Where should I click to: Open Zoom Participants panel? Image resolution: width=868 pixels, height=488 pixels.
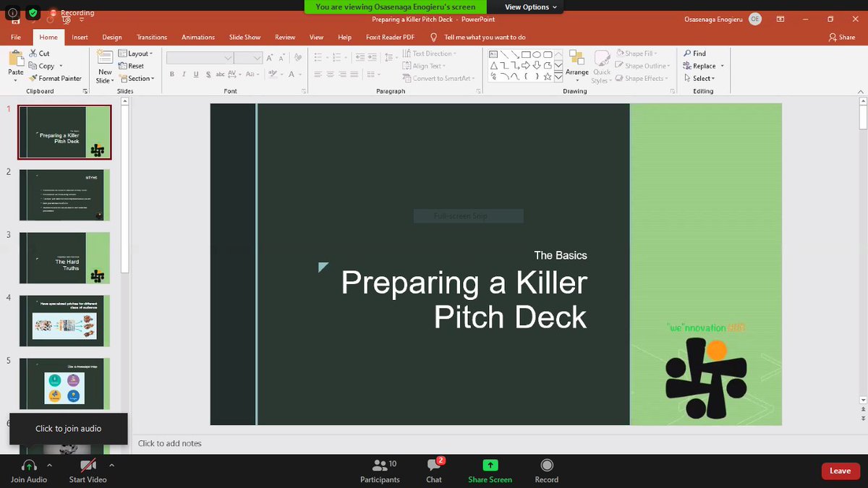tap(380, 471)
